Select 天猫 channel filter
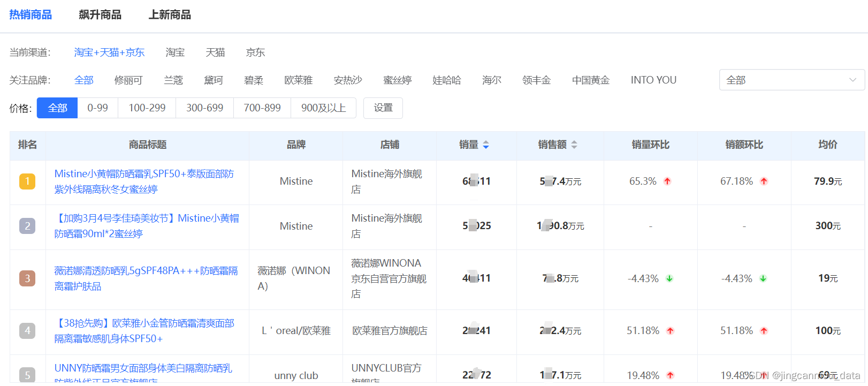868x386 pixels. point(215,52)
